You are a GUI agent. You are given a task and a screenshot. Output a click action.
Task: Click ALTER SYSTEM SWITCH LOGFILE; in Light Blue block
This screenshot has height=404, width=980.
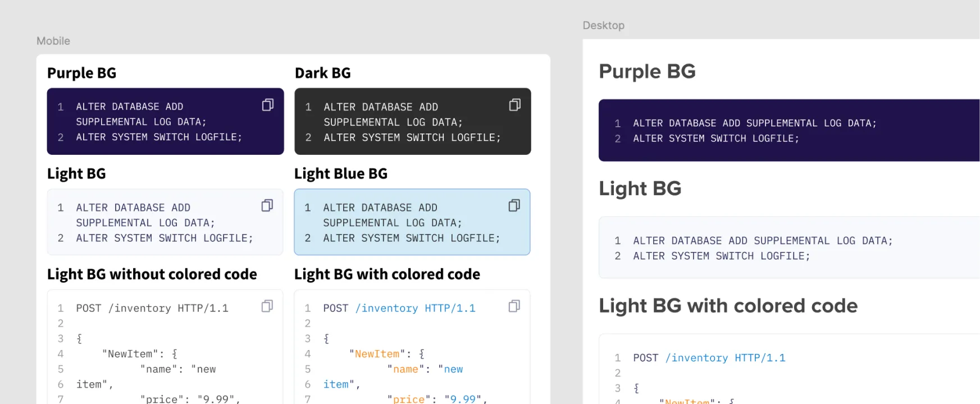coord(412,238)
